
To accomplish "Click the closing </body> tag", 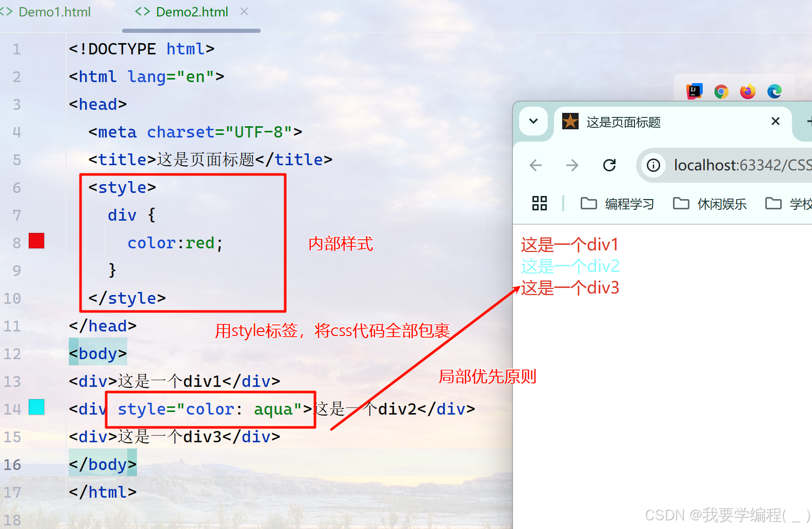I will pyautogui.click(x=103, y=465).
